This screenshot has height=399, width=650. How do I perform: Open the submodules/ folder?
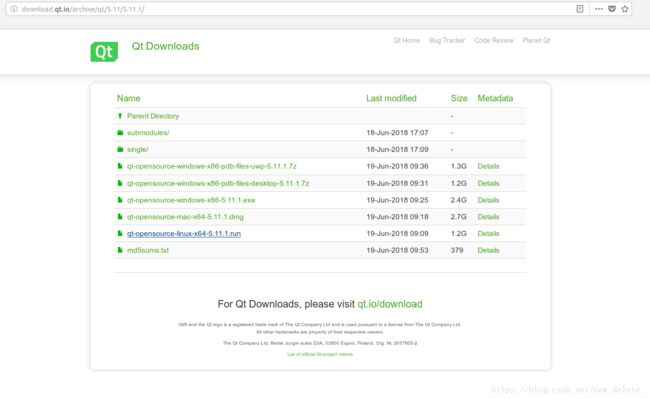(x=148, y=133)
